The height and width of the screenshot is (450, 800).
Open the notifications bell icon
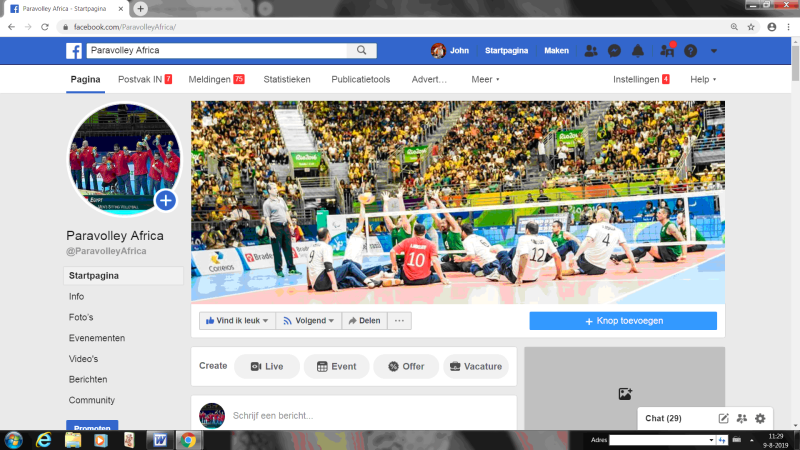638,51
